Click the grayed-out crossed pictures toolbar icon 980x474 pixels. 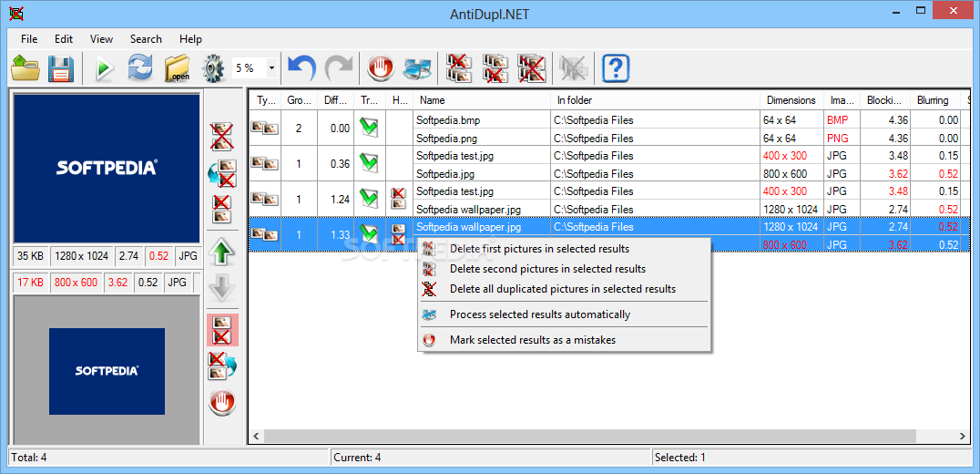click(573, 67)
